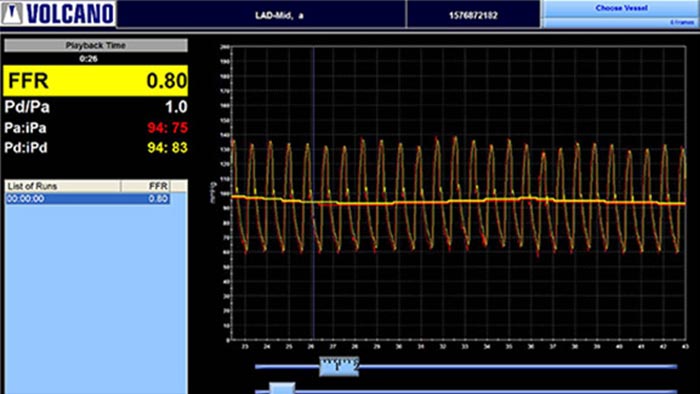Image resolution: width=700 pixels, height=394 pixels.
Task: Click the red Pa:iPa 94: 75 value
Action: (167, 128)
